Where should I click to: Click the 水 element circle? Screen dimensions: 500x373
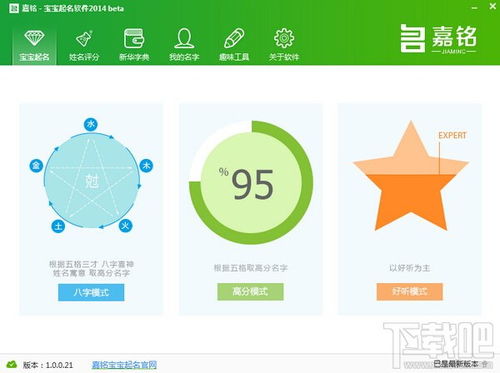click(91, 125)
